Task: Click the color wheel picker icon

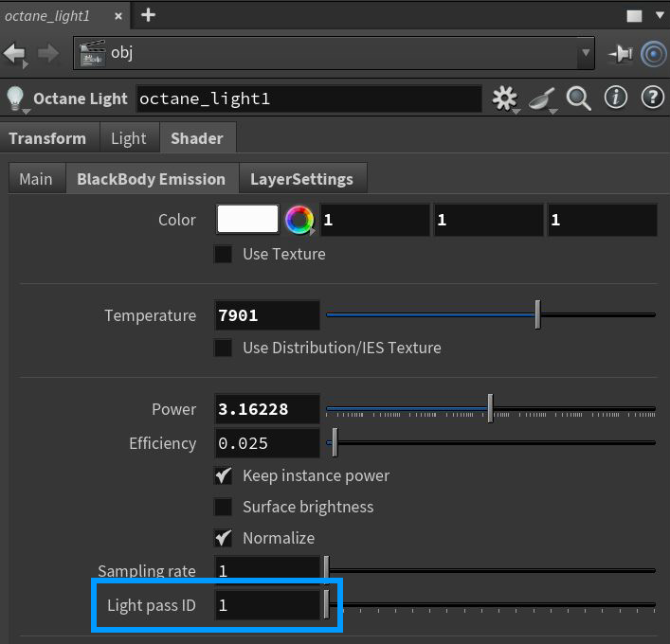Action: (x=299, y=221)
